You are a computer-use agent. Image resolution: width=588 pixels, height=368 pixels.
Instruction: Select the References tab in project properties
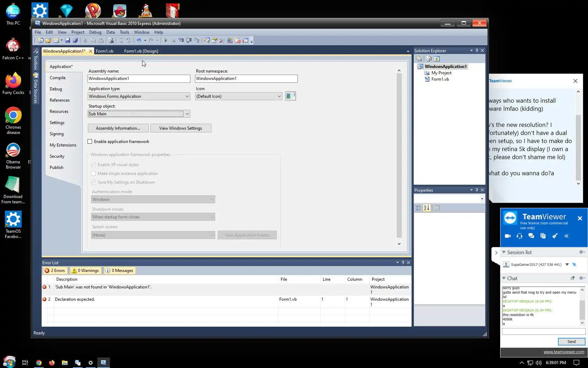(60, 100)
